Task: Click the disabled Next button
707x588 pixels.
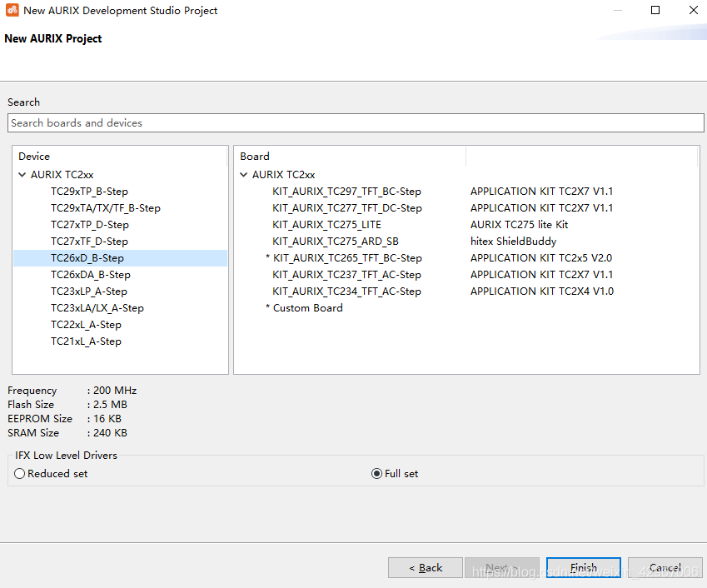Action: point(502,568)
